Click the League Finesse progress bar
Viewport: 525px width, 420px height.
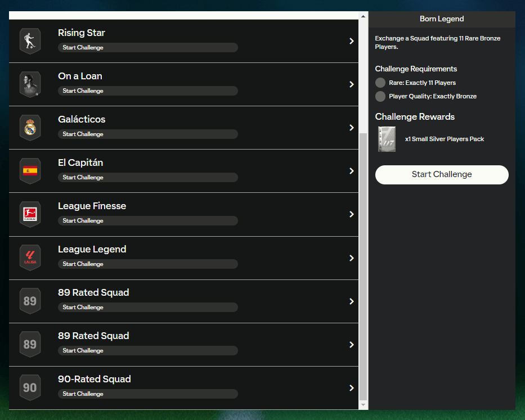pos(147,221)
